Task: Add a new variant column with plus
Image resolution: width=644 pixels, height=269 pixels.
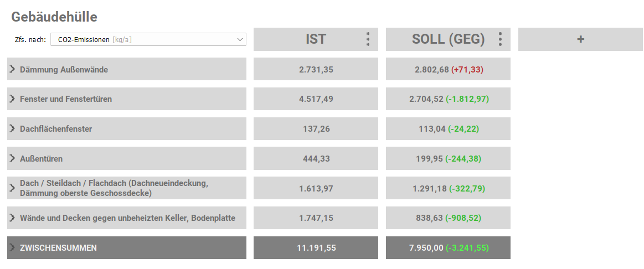Action: point(580,39)
